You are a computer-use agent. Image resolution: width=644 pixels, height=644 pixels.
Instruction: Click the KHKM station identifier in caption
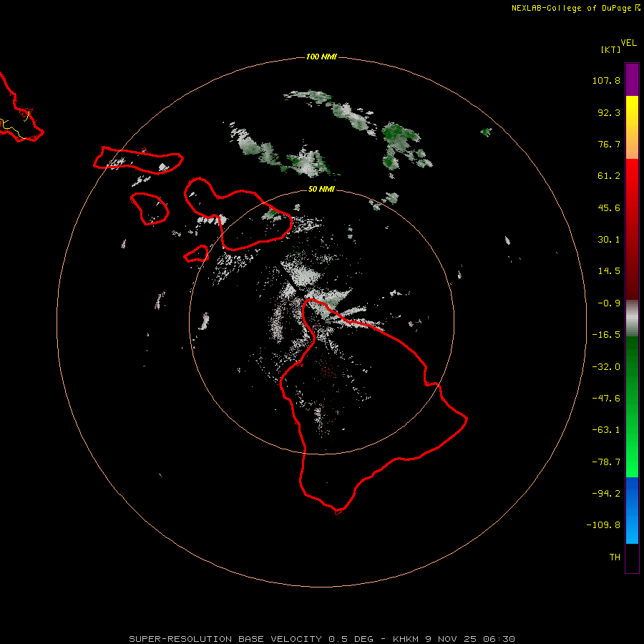(406, 639)
